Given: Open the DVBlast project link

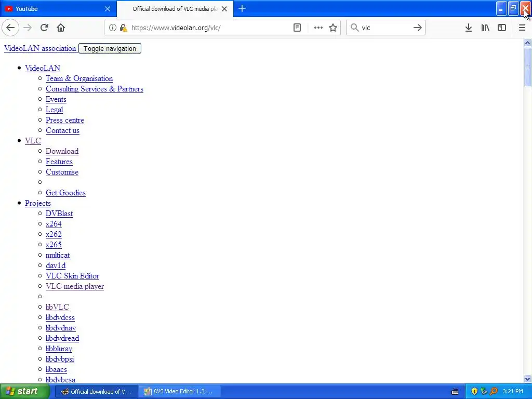Looking at the screenshot, I should coord(59,214).
